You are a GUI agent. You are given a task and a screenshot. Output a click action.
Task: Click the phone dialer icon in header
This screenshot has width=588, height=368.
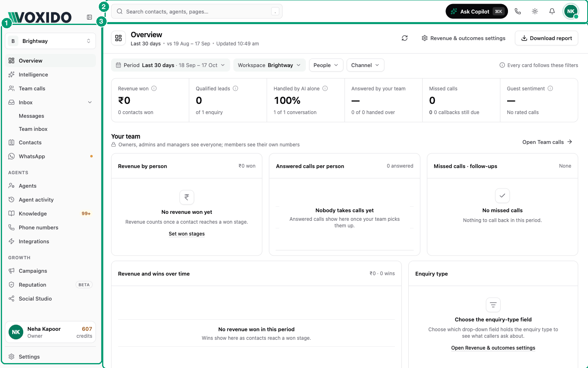click(518, 11)
